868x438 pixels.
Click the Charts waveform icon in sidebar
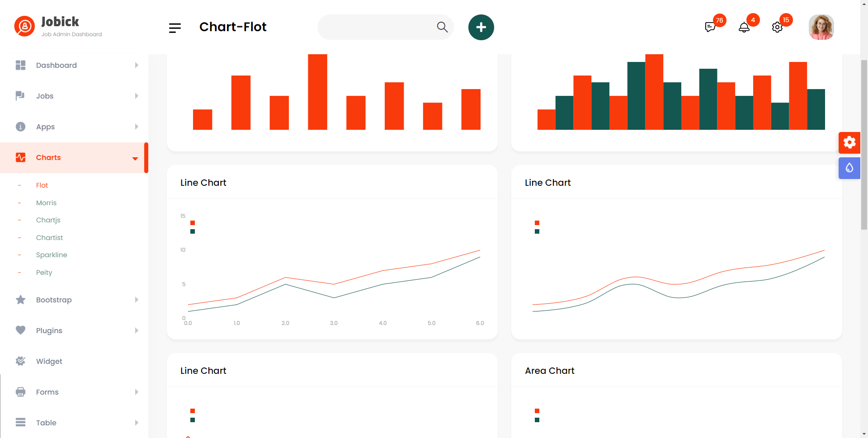(20, 157)
